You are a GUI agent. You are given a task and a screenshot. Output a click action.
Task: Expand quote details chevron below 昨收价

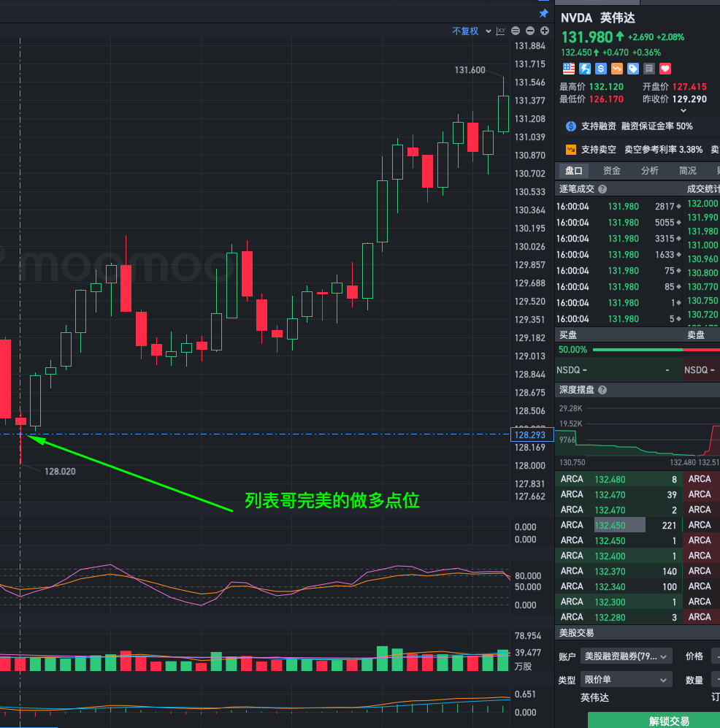[x=683, y=110]
